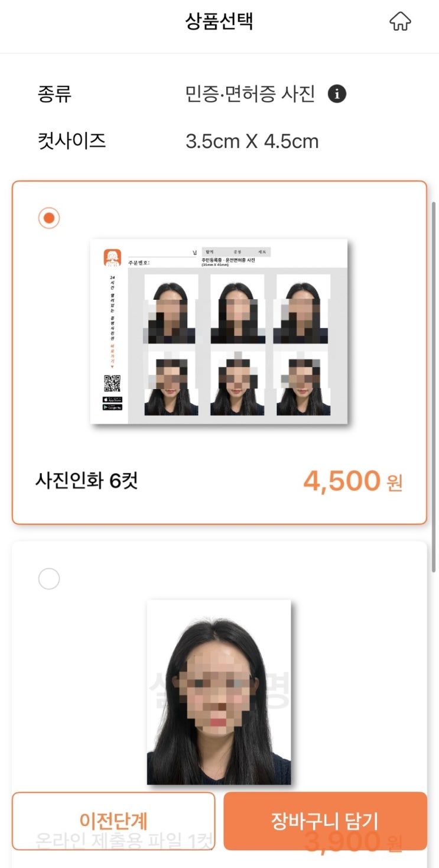439x868 pixels.
Task: Select the single-photo file option radio button
Action: click(49, 578)
